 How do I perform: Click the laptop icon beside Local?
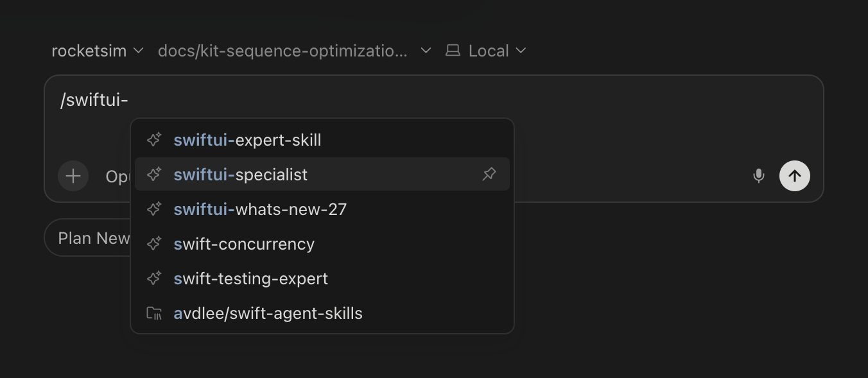click(x=453, y=50)
